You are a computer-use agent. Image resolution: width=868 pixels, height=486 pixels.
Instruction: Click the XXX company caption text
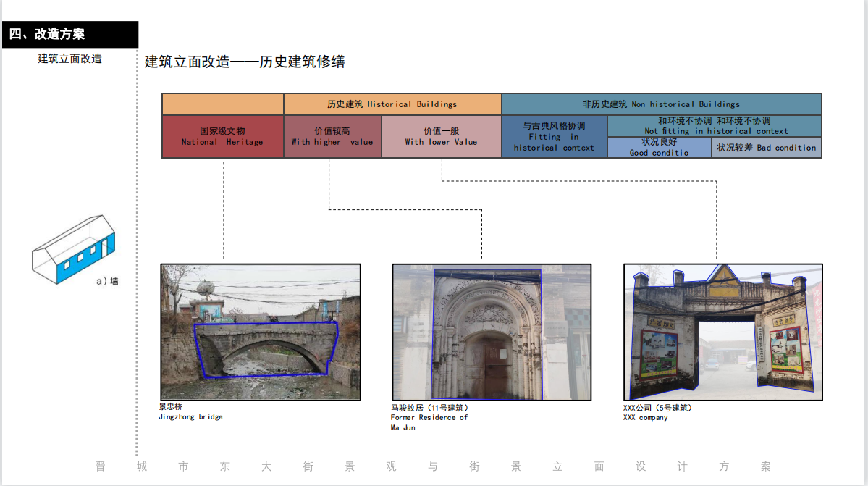[x=657, y=413]
